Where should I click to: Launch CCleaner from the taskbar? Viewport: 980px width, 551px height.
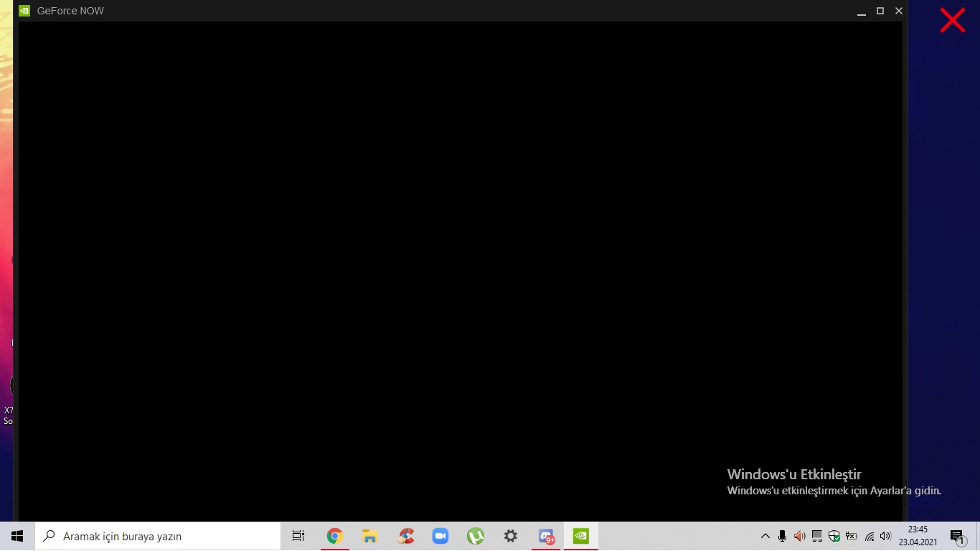405,536
